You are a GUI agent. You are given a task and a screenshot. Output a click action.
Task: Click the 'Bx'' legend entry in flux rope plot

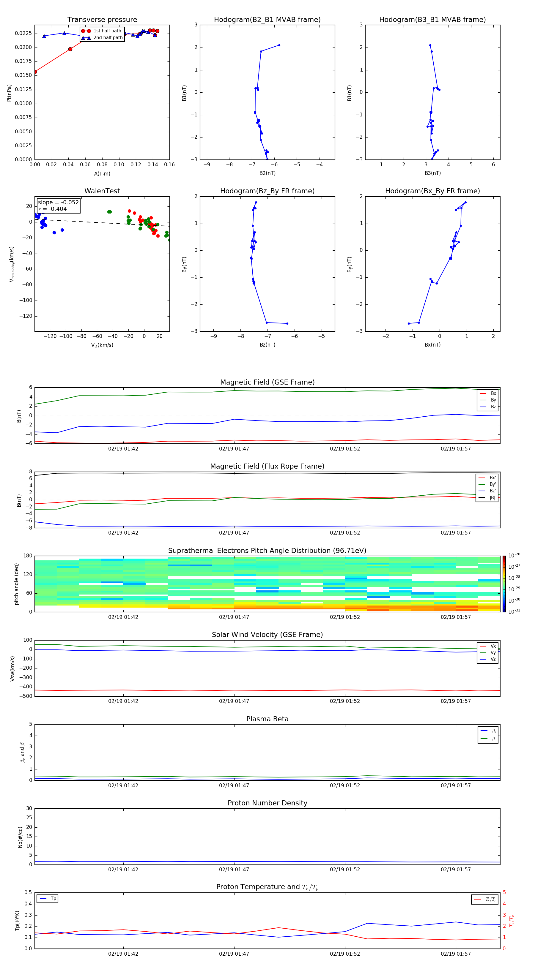[487, 478]
